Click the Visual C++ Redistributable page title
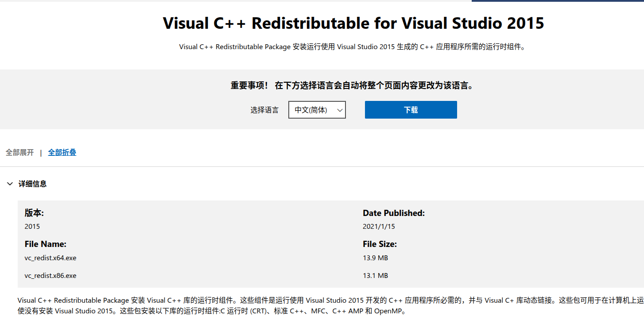644x316 pixels. pos(353,23)
